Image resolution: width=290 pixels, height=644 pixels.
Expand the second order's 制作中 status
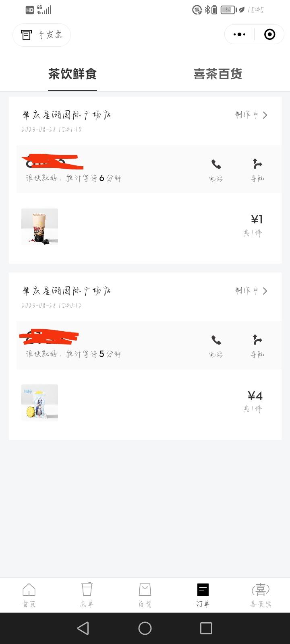251,291
